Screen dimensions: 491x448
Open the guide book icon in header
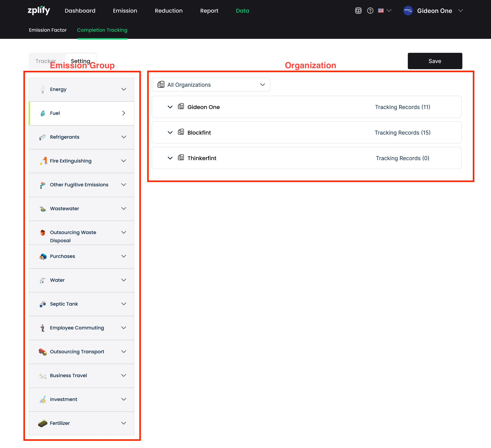tap(358, 11)
